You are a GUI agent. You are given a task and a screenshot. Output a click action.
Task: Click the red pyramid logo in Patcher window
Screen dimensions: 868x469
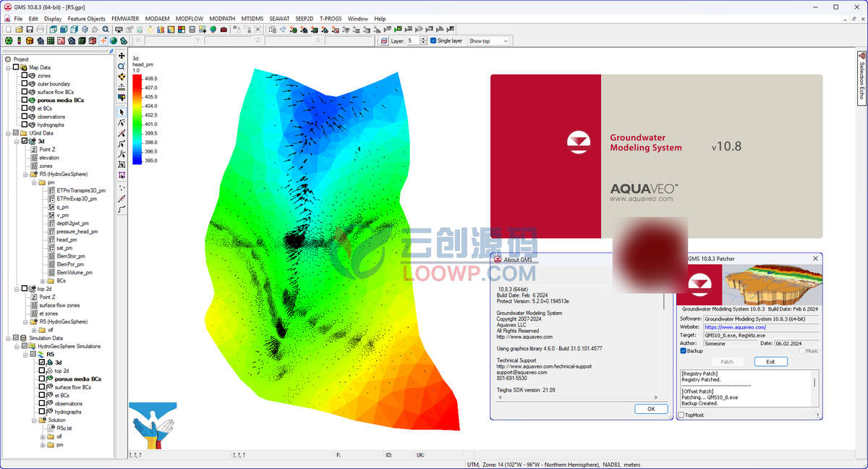pyautogui.click(x=702, y=284)
